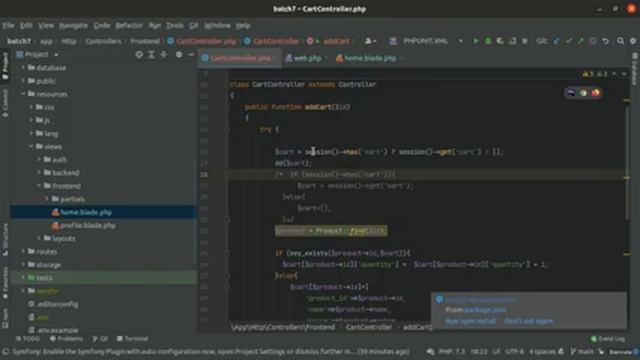This screenshot has width=640, height=360.
Task: Open file in Chrome browser icon
Action: 583,93
